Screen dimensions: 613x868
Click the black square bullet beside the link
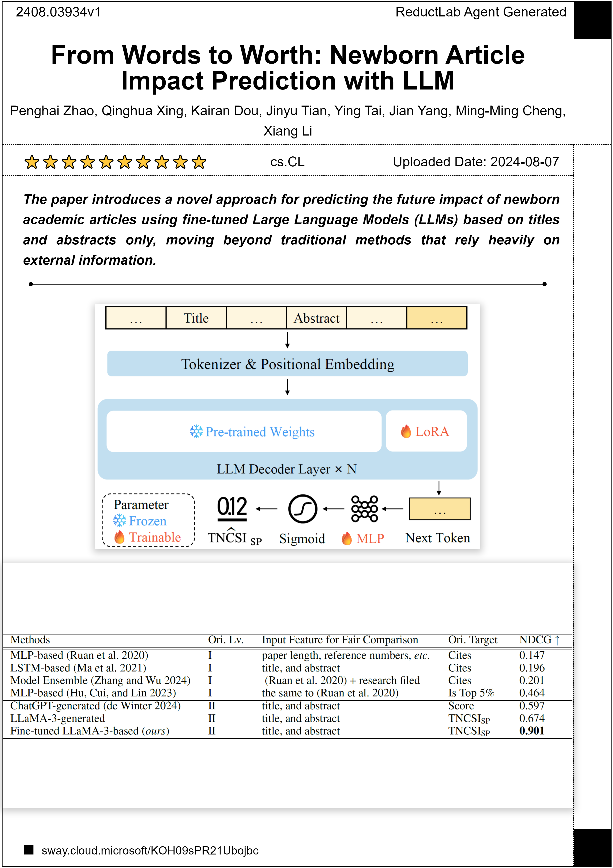(x=29, y=850)
